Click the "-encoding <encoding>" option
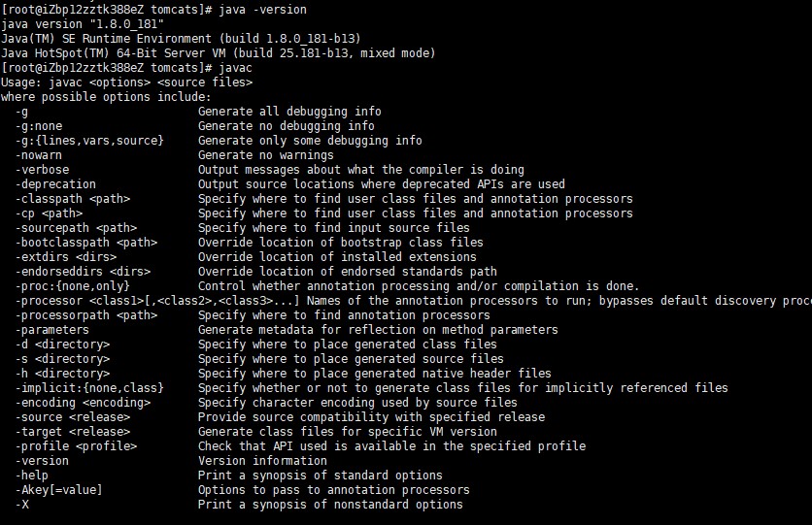The height and width of the screenshot is (525, 812). click(x=84, y=403)
